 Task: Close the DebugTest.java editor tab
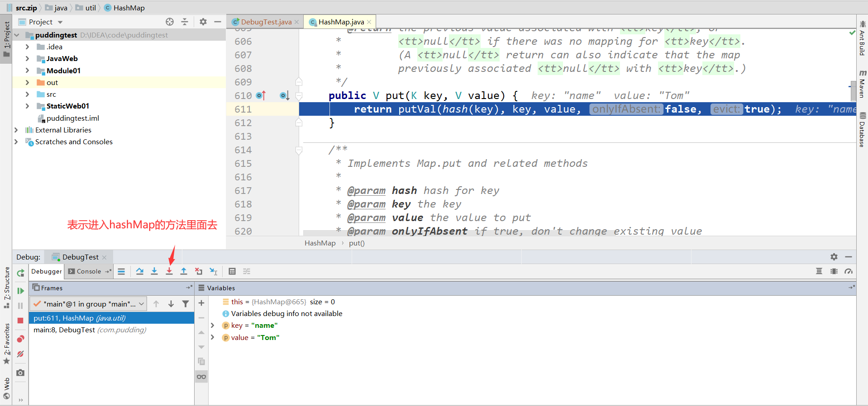[x=297, y=22]
